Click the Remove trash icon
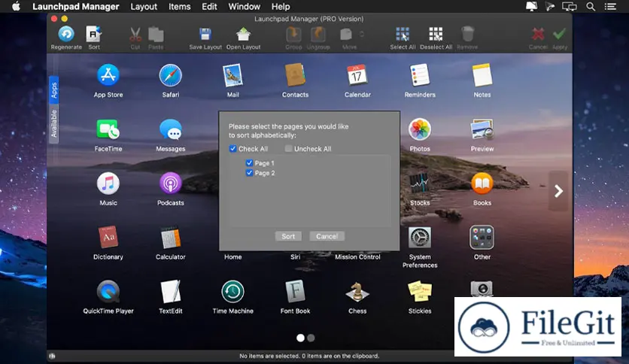 point(467,35)
